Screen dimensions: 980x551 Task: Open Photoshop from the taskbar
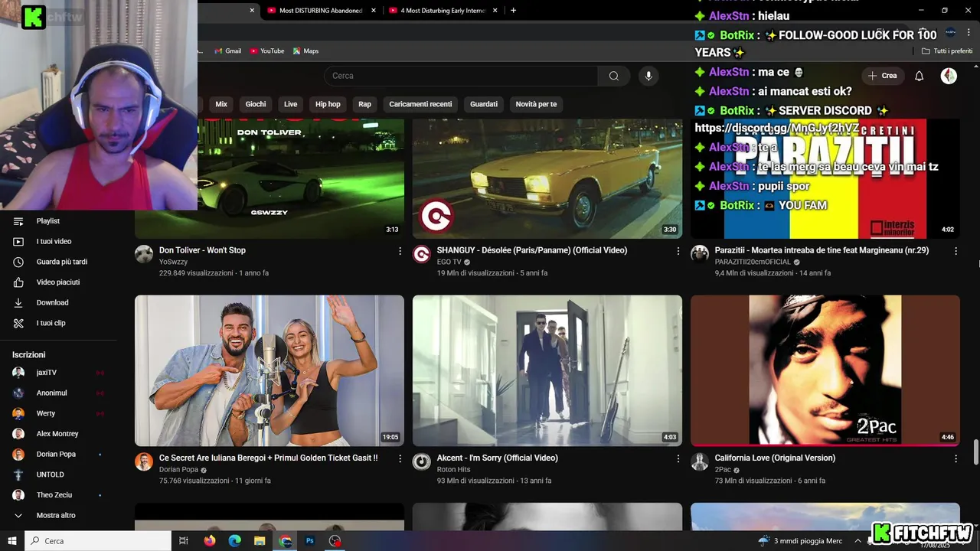pyautogui.click(x=310, y=541)
